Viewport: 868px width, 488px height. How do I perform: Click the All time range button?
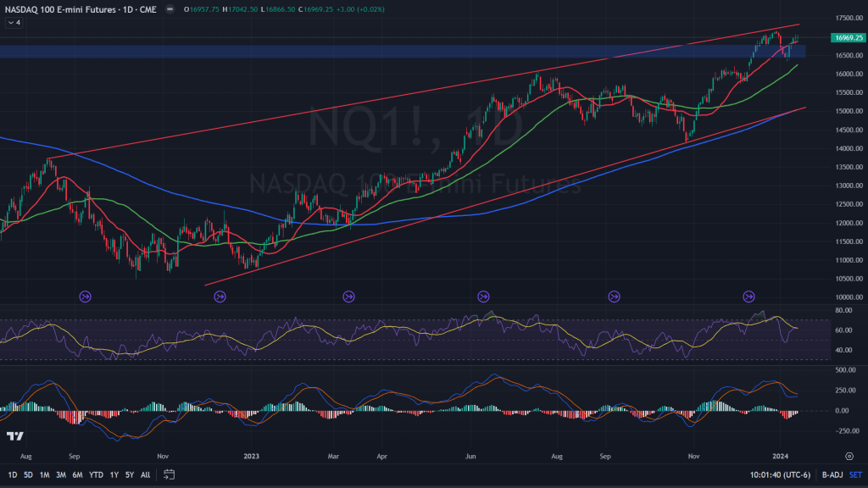tap(146, 474)
